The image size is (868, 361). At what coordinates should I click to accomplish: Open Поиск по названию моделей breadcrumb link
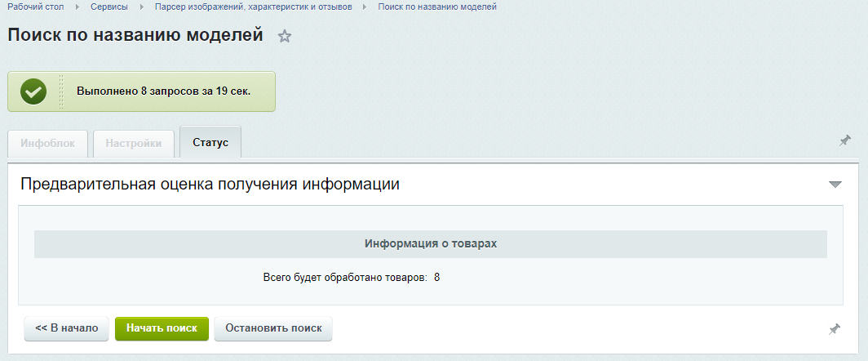(437, 7)
